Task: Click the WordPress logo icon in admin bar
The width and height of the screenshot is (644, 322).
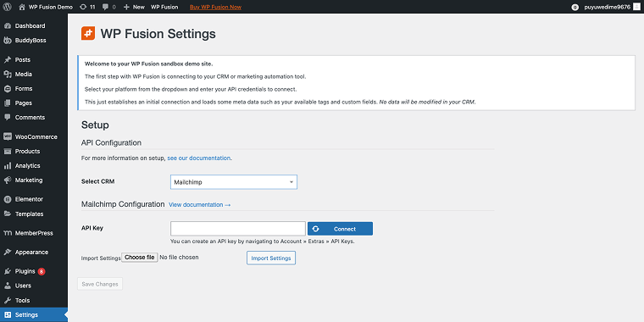Action: pyautogui.click(x=7, y=7)
